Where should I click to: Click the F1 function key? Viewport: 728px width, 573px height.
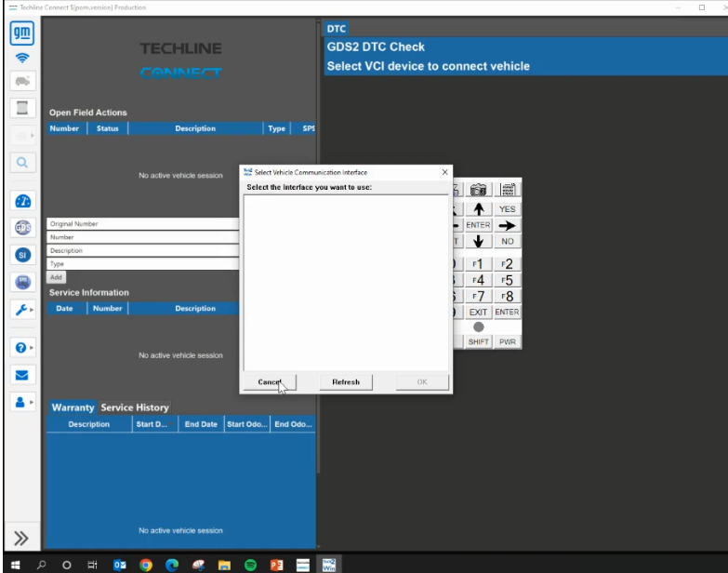478,264
